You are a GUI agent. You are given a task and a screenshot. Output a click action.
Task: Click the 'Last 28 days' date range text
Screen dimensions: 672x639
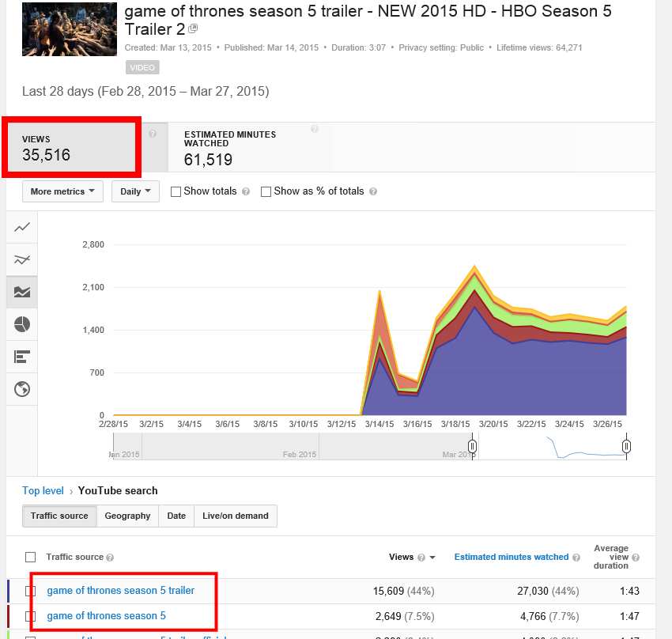click(x=145, y=91)
